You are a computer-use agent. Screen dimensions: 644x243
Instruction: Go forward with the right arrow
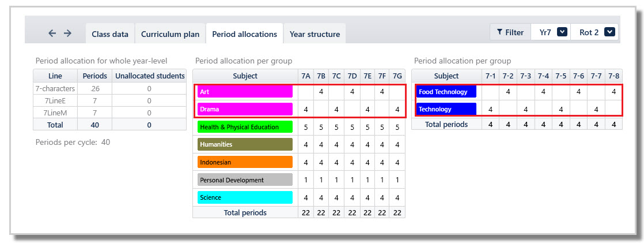pyautogui.click(x=68, y=33)
